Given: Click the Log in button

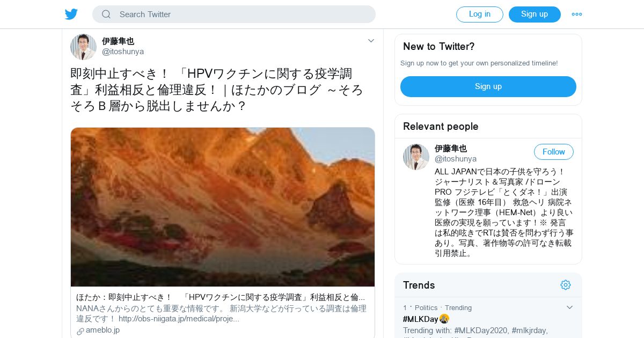Looking at the screenshot, I should pos(480,14).
